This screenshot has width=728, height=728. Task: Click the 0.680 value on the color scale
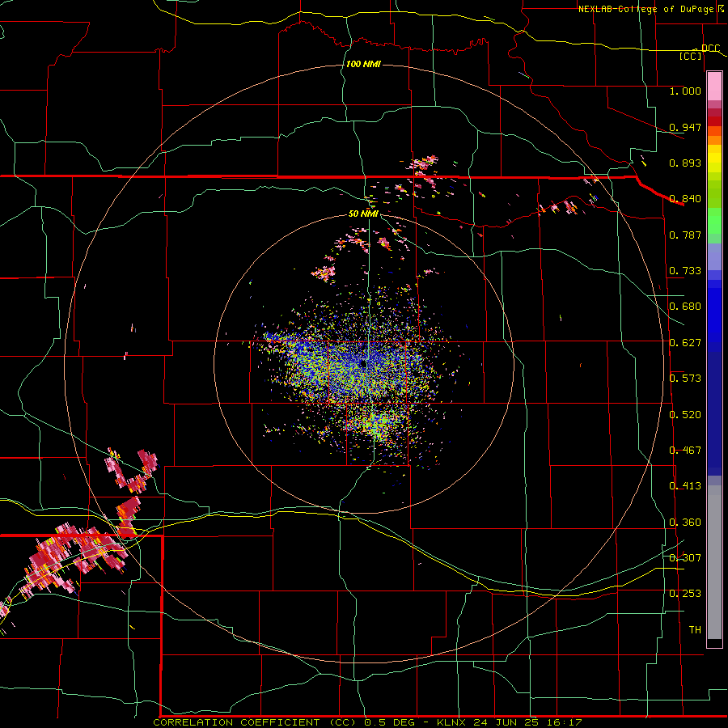click(685, 307)
